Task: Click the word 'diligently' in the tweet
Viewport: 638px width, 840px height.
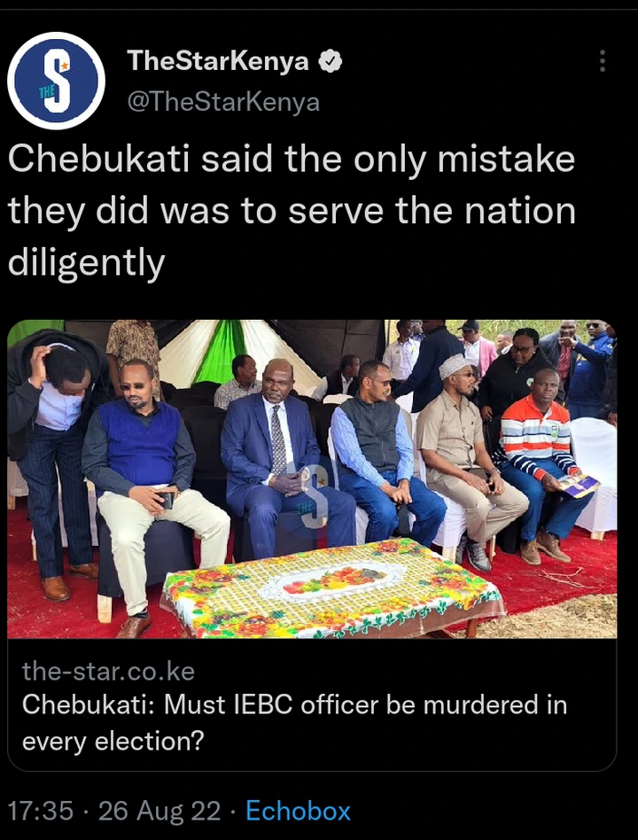Action: tap(86, 263)
